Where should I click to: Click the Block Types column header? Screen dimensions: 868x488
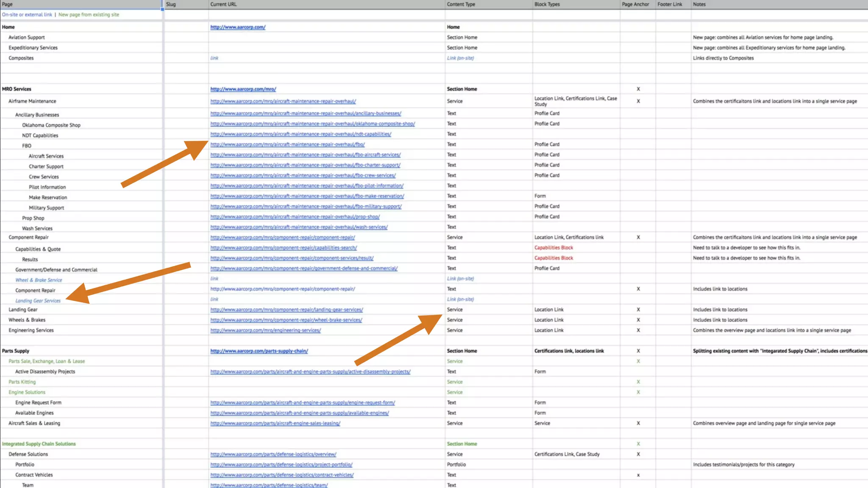pos(547,4)
